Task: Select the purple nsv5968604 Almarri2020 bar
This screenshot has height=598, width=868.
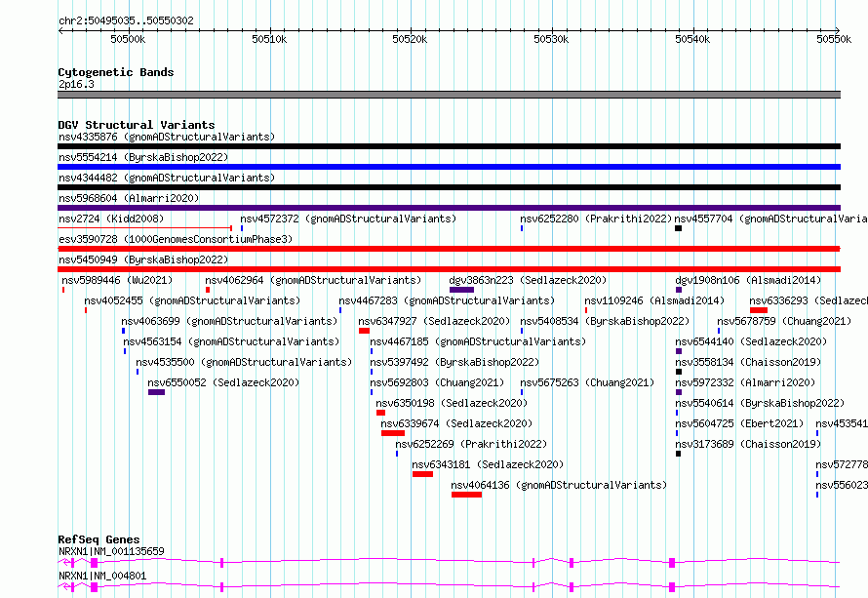Action: (449, 208)
